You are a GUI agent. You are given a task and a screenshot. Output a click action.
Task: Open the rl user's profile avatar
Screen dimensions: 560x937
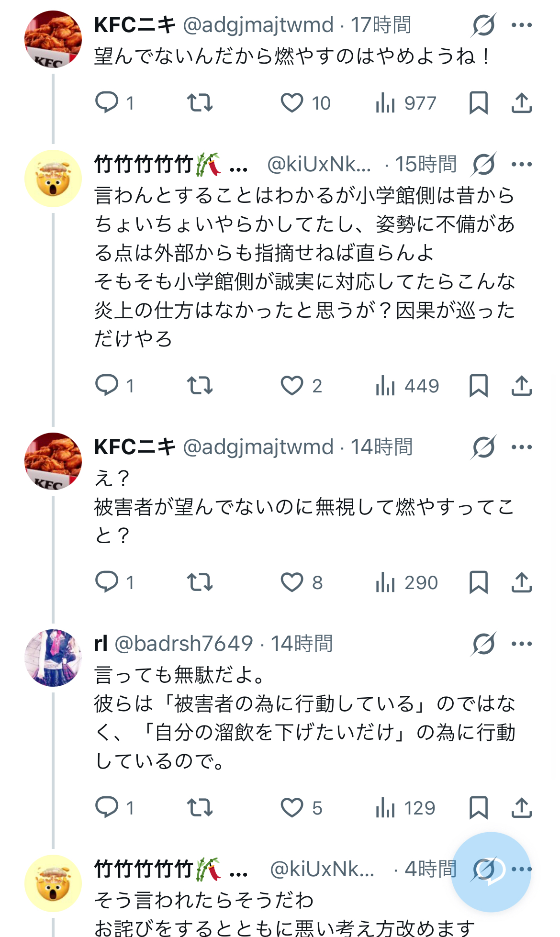[x=53, y=658]
